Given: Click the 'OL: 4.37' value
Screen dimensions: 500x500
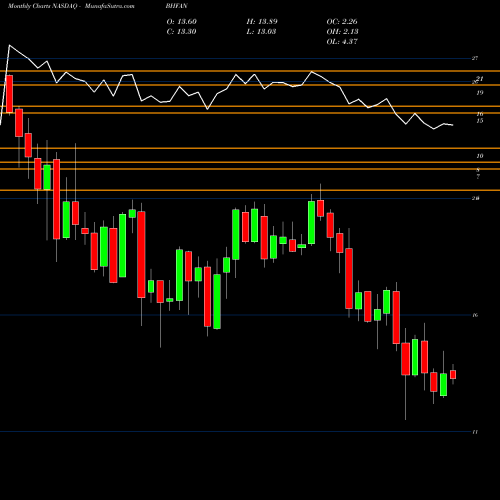Looking at the screenshot, I should click(342, 42).
